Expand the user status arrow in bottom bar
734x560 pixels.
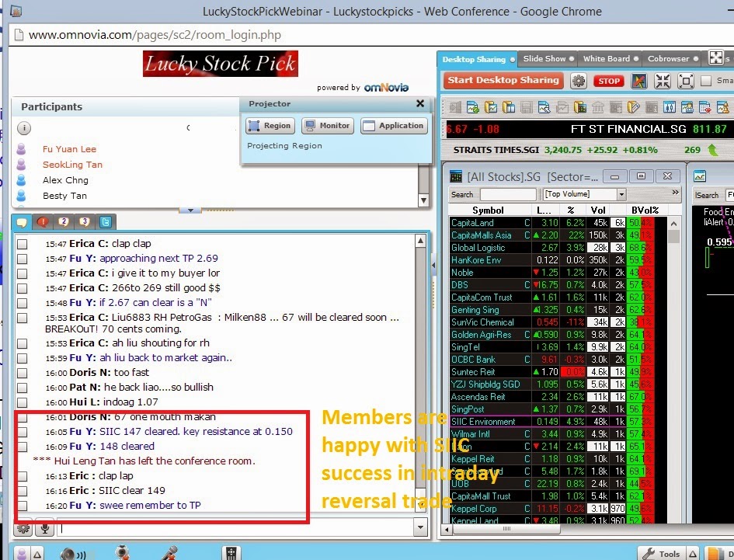pos(37,555)
